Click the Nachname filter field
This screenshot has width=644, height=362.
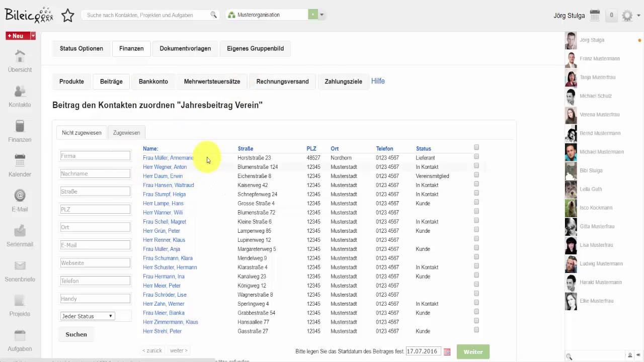pos(95,173)
